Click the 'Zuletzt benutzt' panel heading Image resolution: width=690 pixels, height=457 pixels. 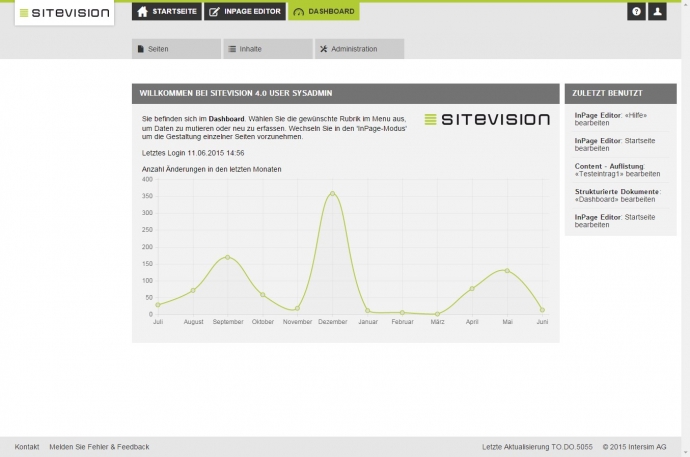(x=607, y=93)
